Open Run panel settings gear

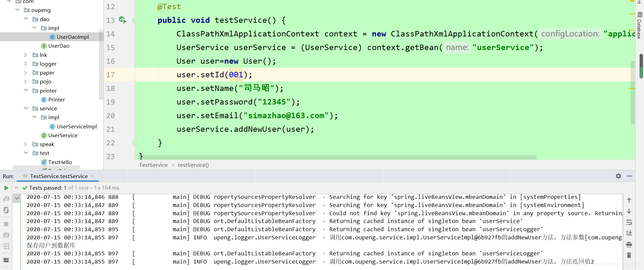click(618, 176)
